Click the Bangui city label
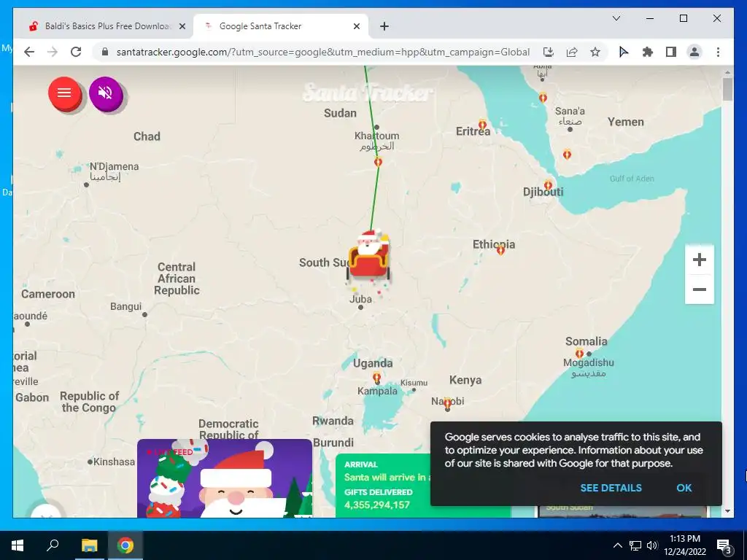Viewport: 747px width, 560px height. click(125, 306)
